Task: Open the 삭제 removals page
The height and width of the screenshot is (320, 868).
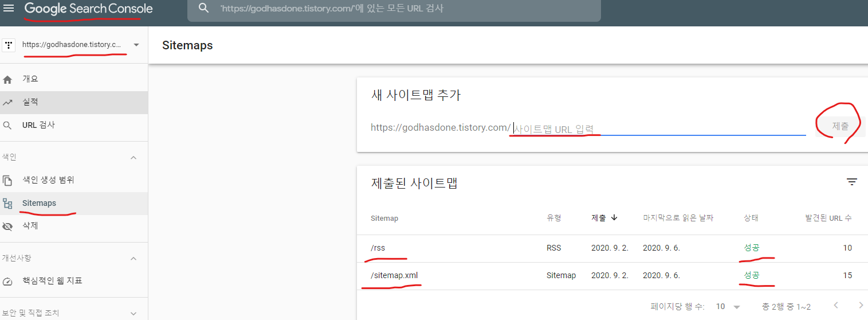Action: click(x=74, y=226)
